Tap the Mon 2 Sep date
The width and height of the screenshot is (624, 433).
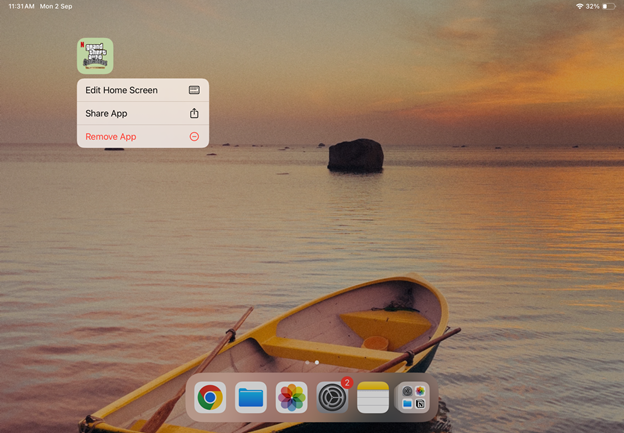click(x=56, y=6)
